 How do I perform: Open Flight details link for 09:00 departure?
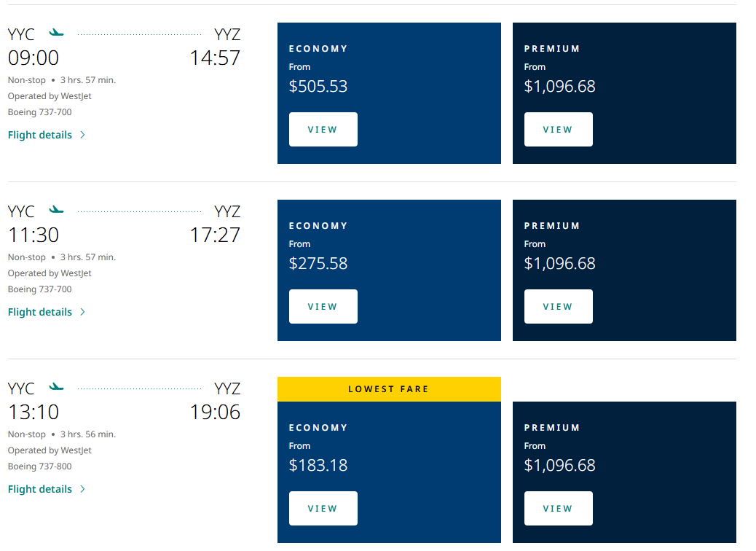click(x=40, y=135)
